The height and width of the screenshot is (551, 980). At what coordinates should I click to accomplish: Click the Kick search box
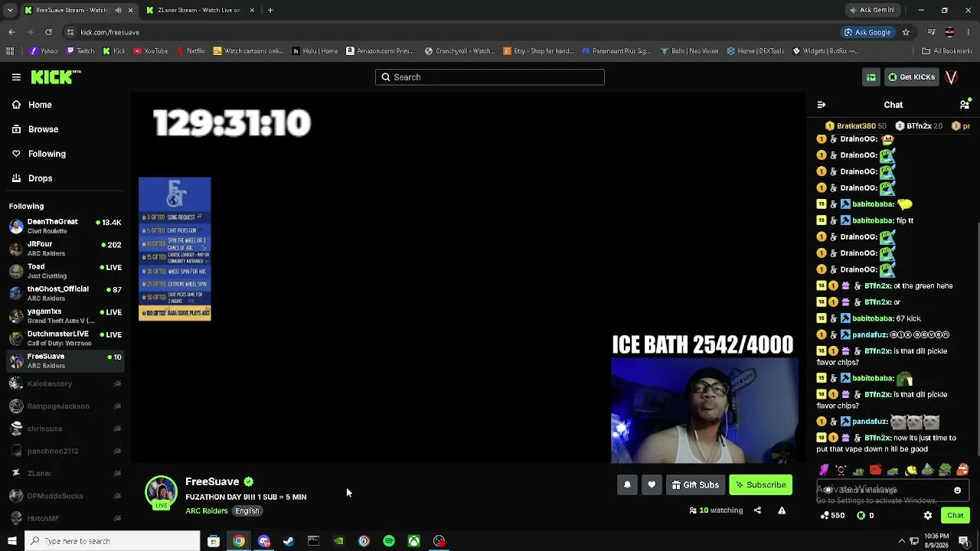point(490,77)
